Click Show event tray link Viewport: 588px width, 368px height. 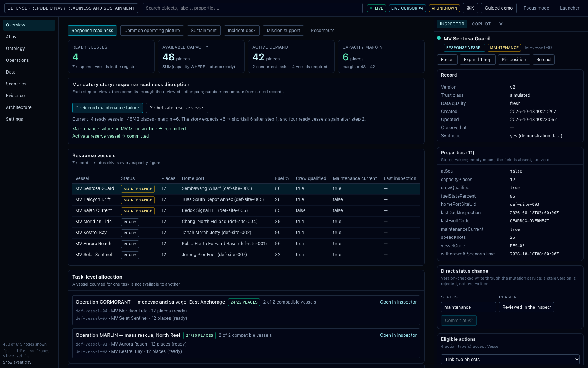(17, 362)
